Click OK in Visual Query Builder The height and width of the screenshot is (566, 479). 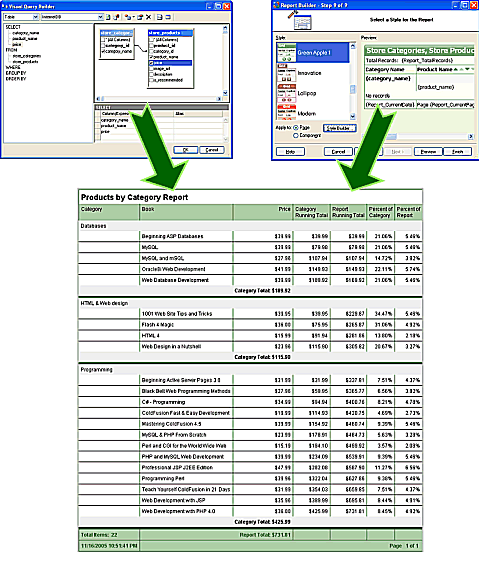click(x=186, y=150)
